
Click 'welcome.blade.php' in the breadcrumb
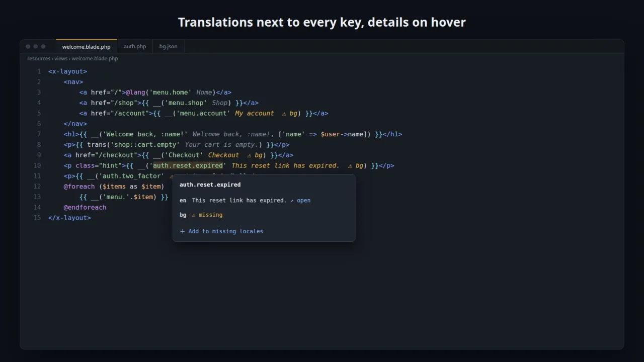pos(95,58)
